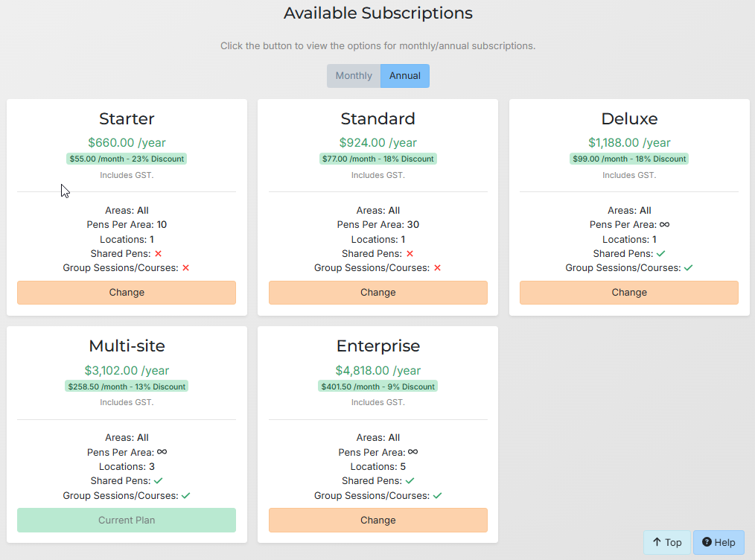
Task: Click Change button on Starter plan
Action: click(127, 292)
